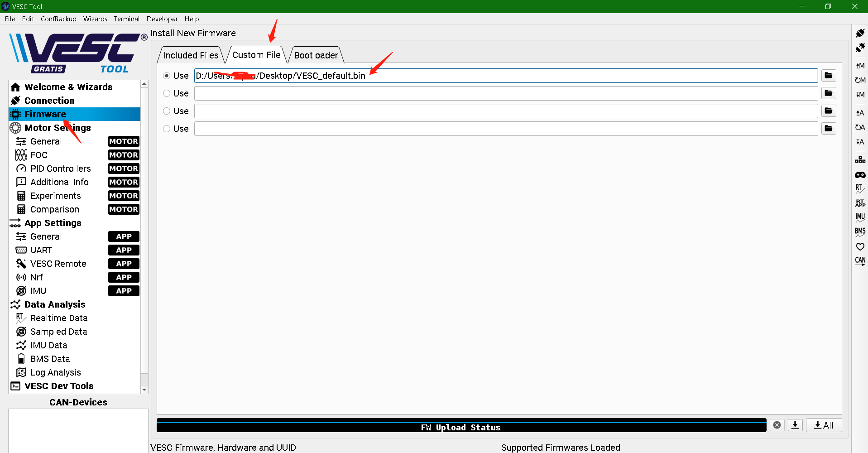Click the gamepad control icon
The height and width of the screenshot is (453, 868).
point(860,174)
